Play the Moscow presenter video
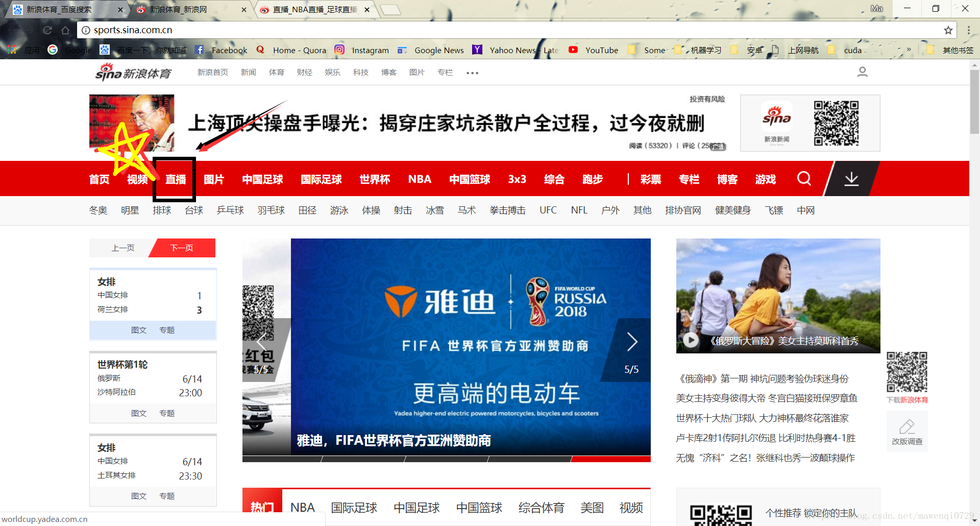The height and width of the screenshot is (526, 980). click(691, 340)
